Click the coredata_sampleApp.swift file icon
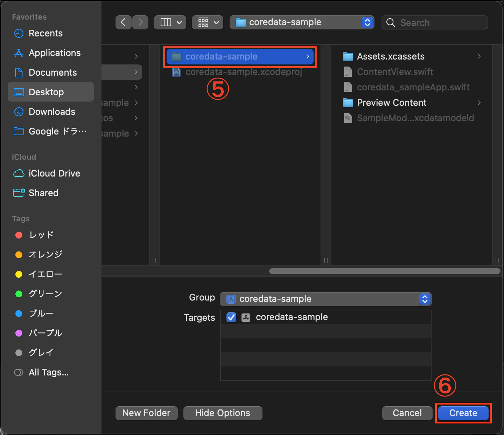Screen dimensions: 504x435 [348, 87]
